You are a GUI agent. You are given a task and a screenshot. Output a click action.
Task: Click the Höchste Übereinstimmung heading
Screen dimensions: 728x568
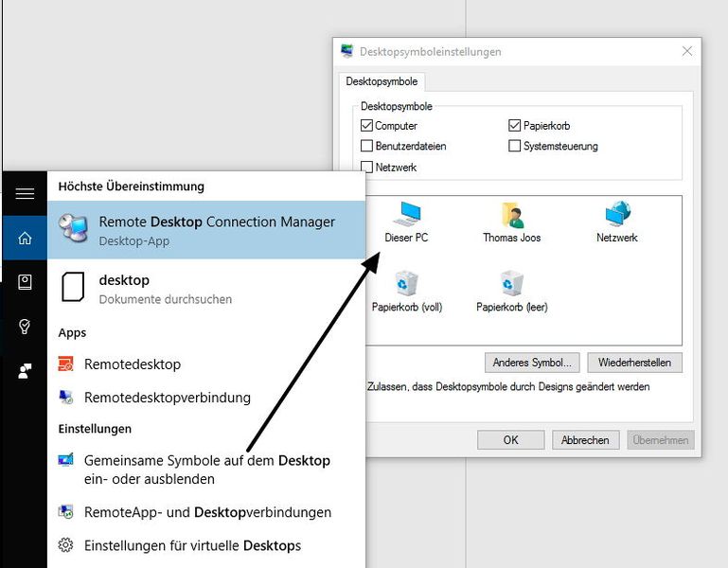[132, 186]
